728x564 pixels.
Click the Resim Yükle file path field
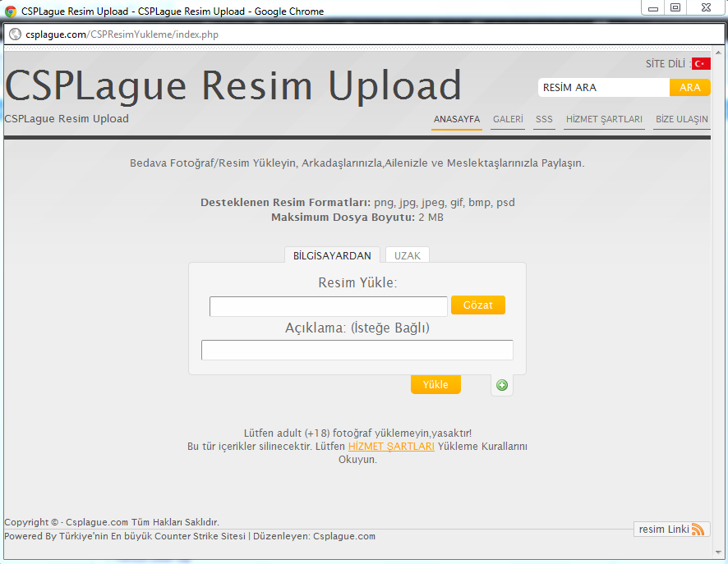pyautogui.click(x=328, y=306)
